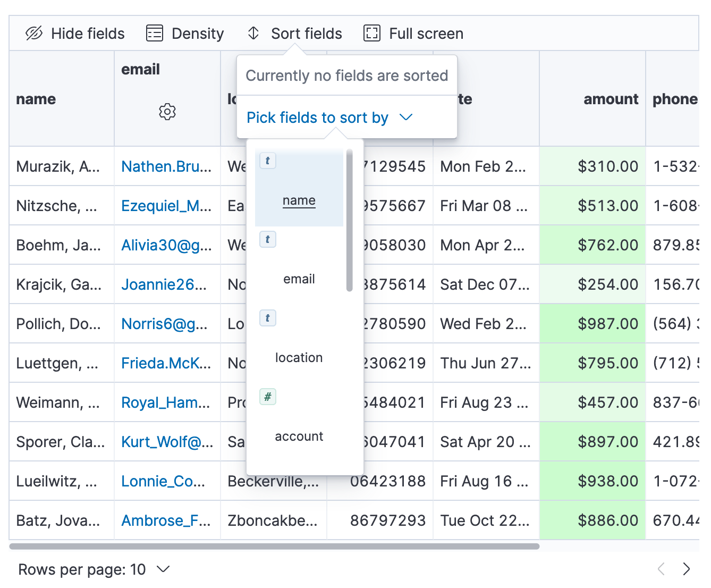Click the previous page arrow
Viewport: 711px width, 588px height.
[x=661, y=569]
